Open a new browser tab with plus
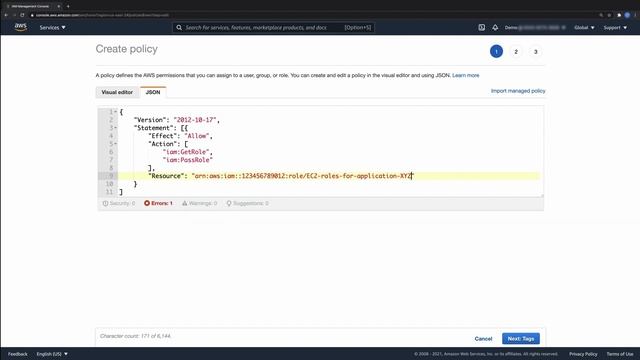The image size is (640, 360). tap(68, 6)
